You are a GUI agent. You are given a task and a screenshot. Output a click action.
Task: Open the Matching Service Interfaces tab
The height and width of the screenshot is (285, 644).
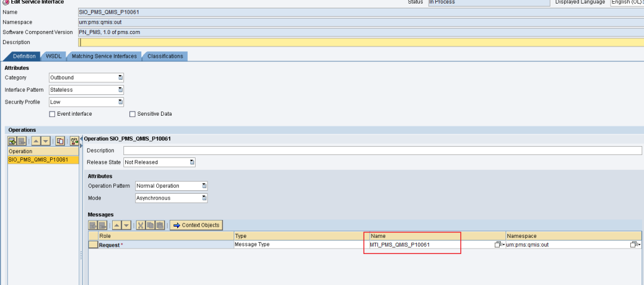104,56
